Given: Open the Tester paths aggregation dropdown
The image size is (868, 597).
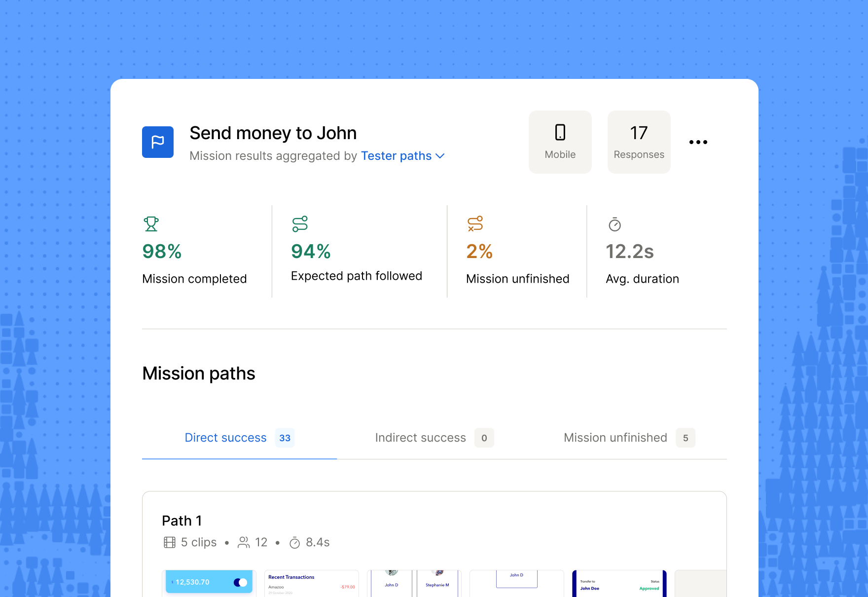Looking at the screenshot, I should click(403, 156).
